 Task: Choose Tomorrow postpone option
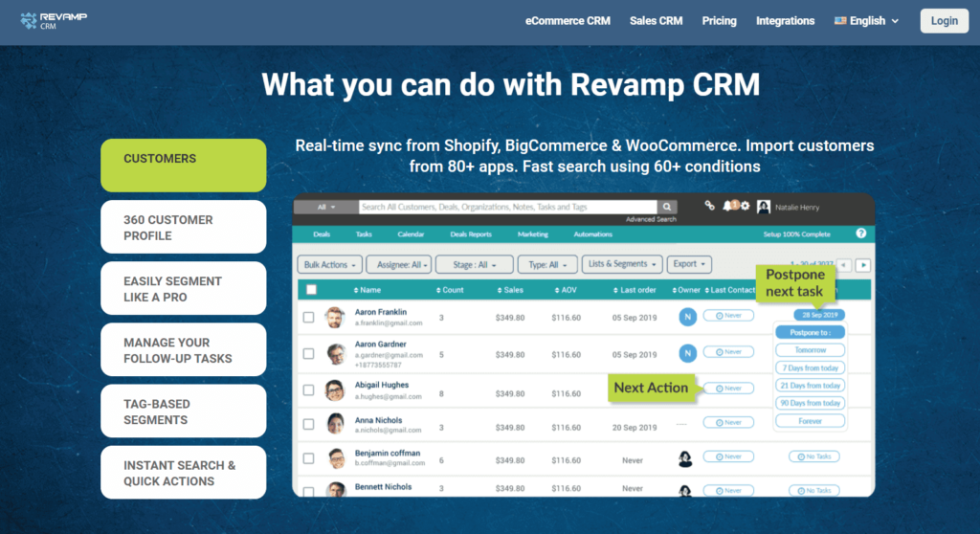[x=810, y=350]
